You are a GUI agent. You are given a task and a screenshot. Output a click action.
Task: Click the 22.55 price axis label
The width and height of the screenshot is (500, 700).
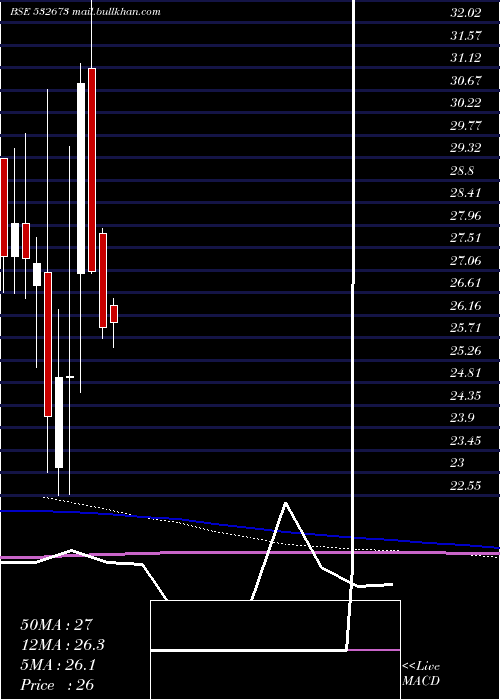[466, 486]
